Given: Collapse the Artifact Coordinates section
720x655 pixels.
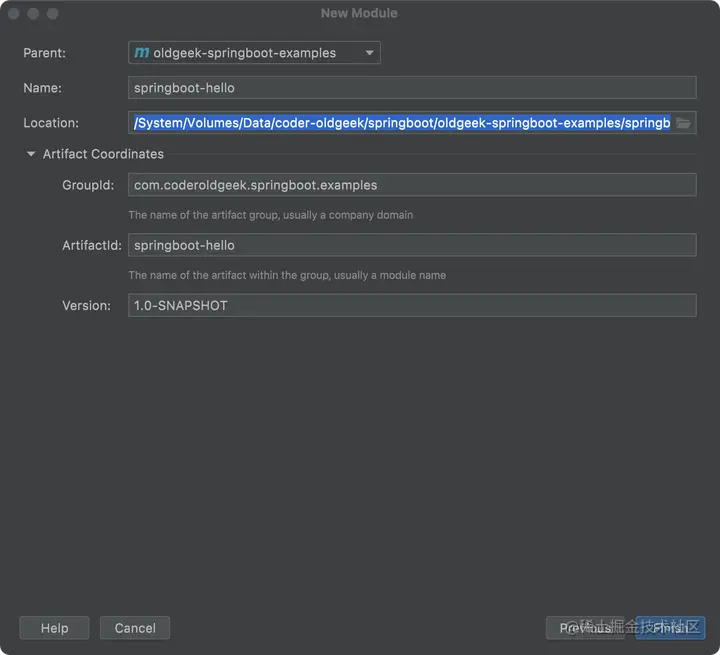Looking at the screenshot, I should point(31,154).
